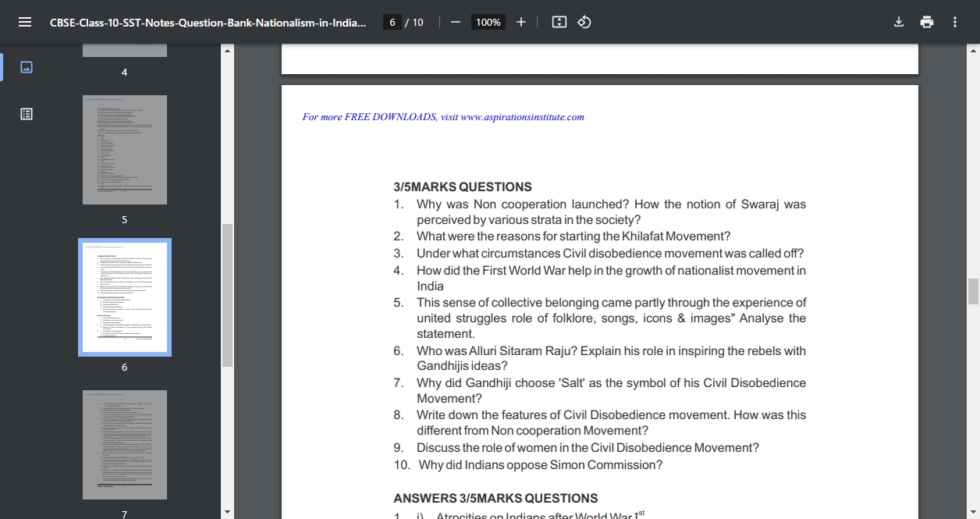Click question 7 about 'Salt' symbol
Screen dimensions: 980x519
coord(600,390)
